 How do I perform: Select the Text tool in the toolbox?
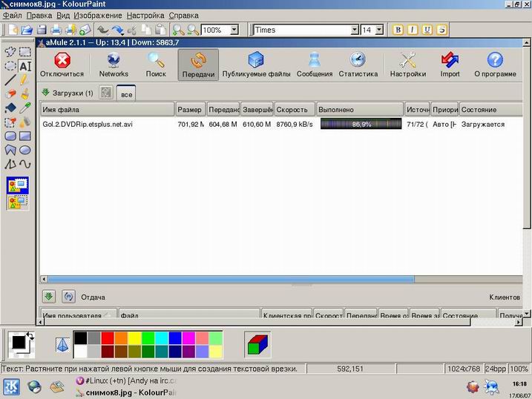25,66
